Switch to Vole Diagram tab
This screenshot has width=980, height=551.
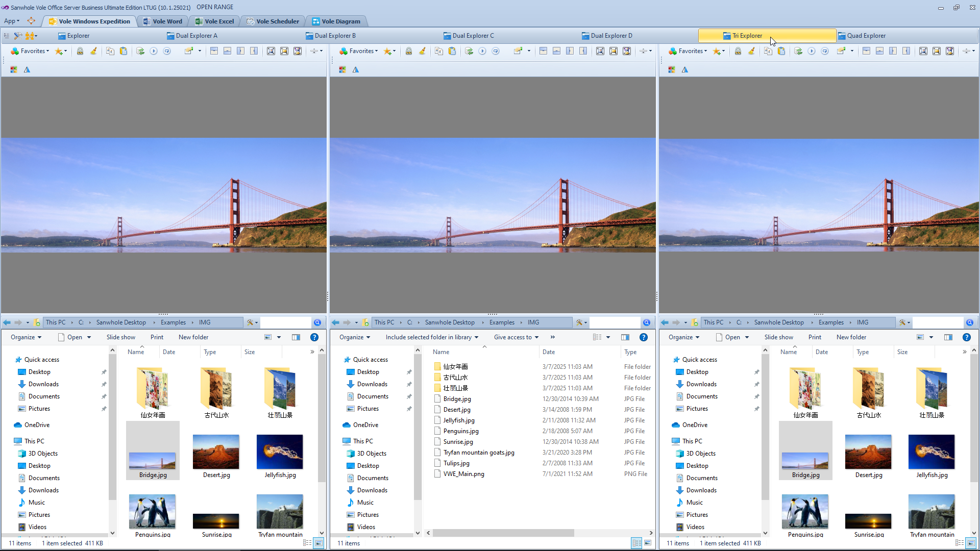coord(336,21)
